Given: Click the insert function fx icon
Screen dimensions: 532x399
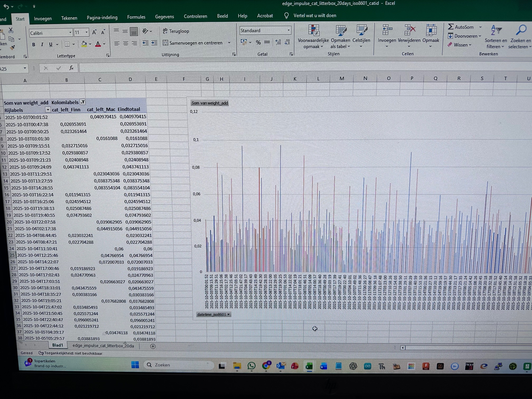Looking at the screenshot, I should coord(71,68).
